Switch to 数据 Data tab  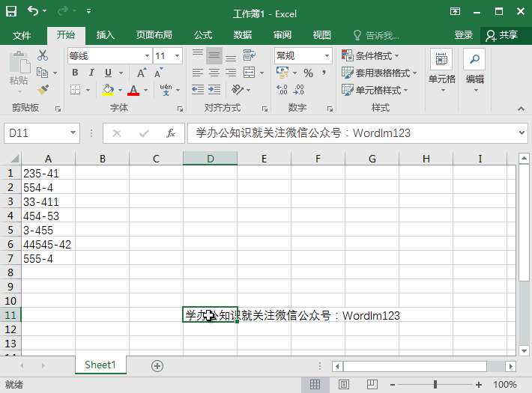pyautogui.click(x=243, y=35)
